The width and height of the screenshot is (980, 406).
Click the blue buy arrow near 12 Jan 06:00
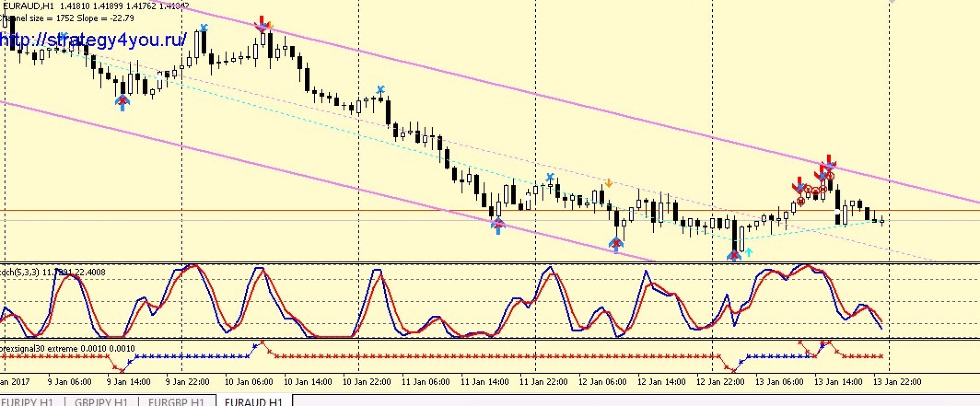click(616, 244)
